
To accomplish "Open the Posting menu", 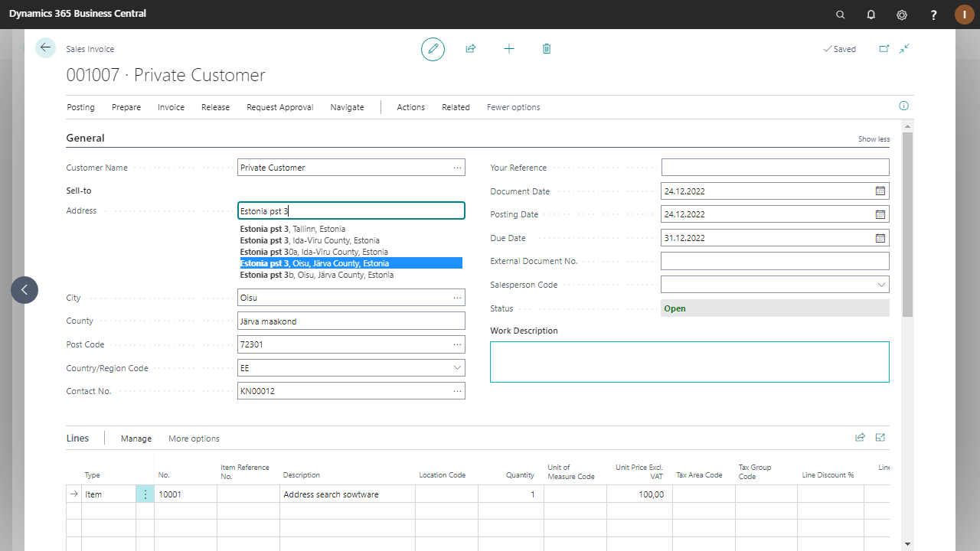I will pos(80,107).
